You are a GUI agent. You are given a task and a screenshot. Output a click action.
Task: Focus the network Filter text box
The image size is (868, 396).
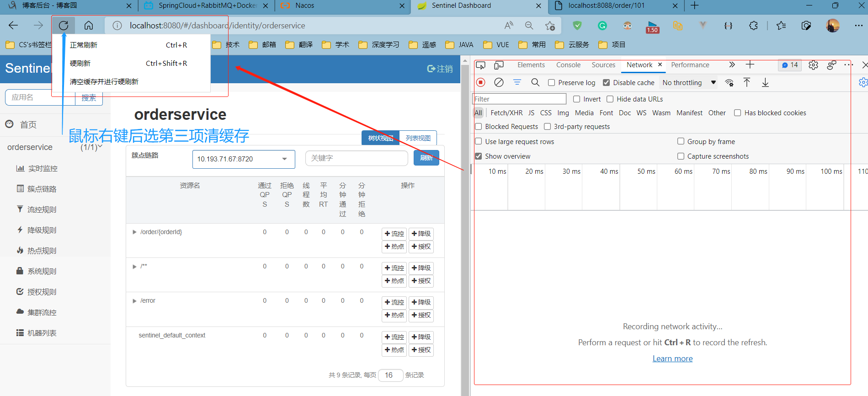[x=519, y=99]
